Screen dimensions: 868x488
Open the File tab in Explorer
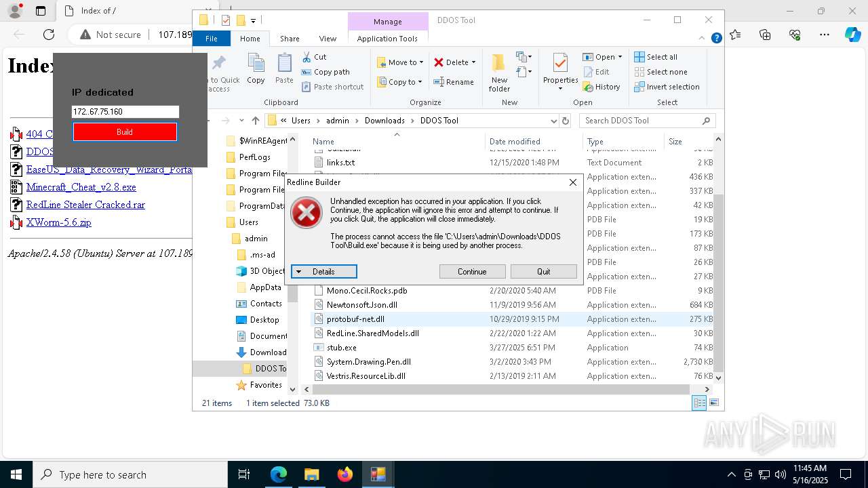click(212, 39)
